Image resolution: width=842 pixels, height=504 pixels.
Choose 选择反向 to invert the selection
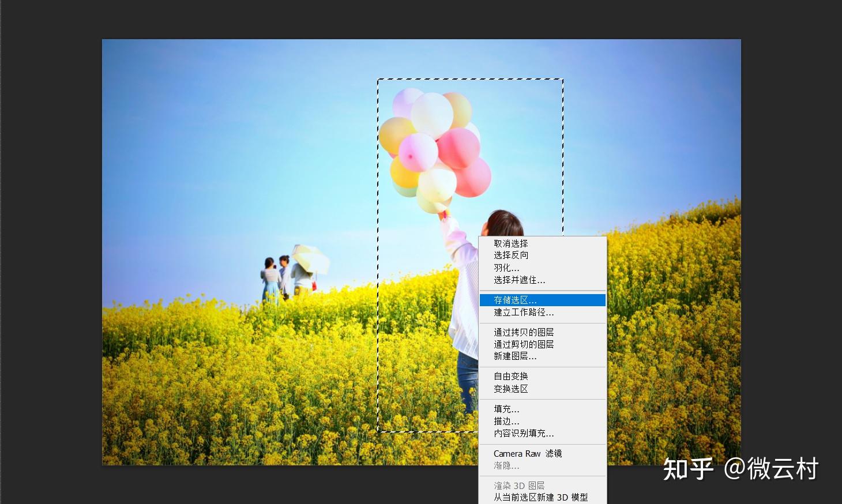click(510, 255)
